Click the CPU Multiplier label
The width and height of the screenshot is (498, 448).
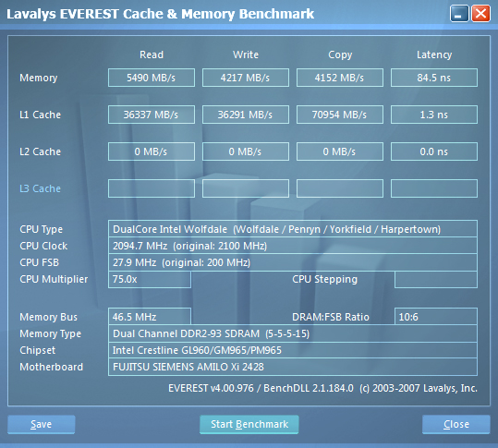pos(54,279)
